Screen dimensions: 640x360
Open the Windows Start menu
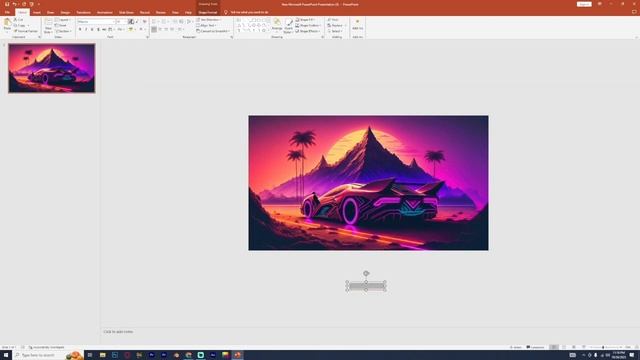click(x=6, y=355)
